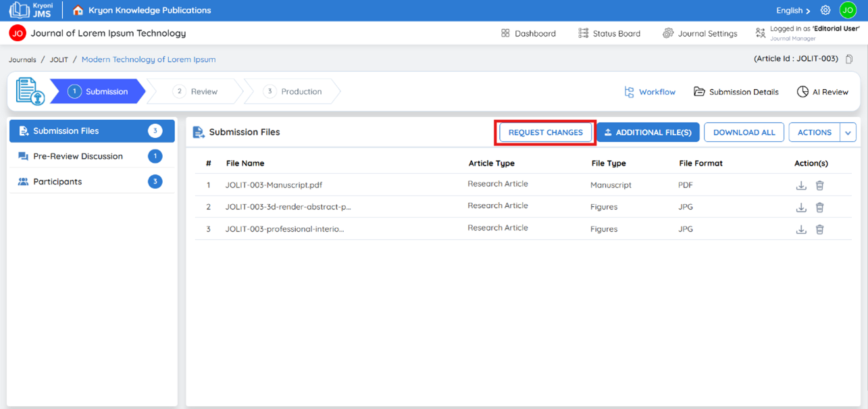
Task: Copy the Article Id clipboard icon
Action: tap(849, 59)
